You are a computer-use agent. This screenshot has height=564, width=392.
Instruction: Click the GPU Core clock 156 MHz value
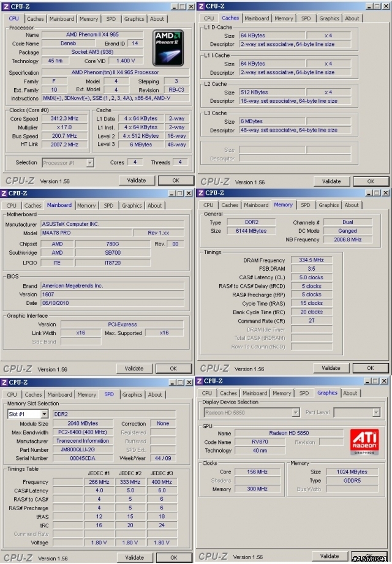pyautogui.click(x=257, y=472)
